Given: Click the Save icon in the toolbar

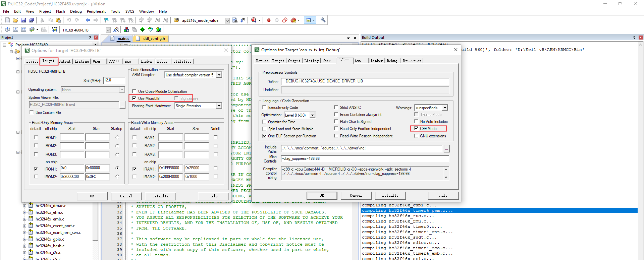Looking at the screenshot, I should coord(23,20).
